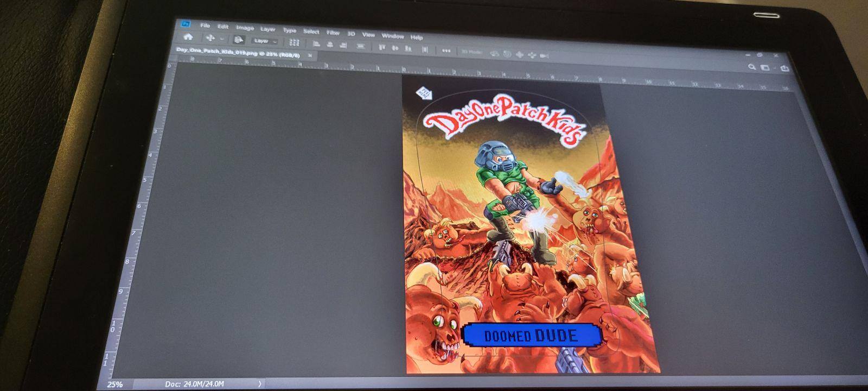
Task: Click the Align horizontal centers icon
Action: point(329,45)
